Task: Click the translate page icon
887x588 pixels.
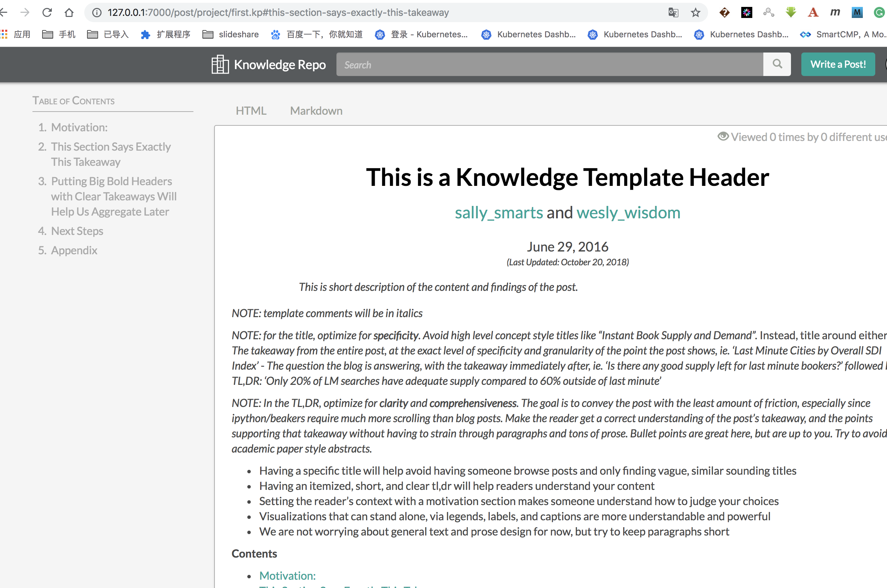Action: 673,12
